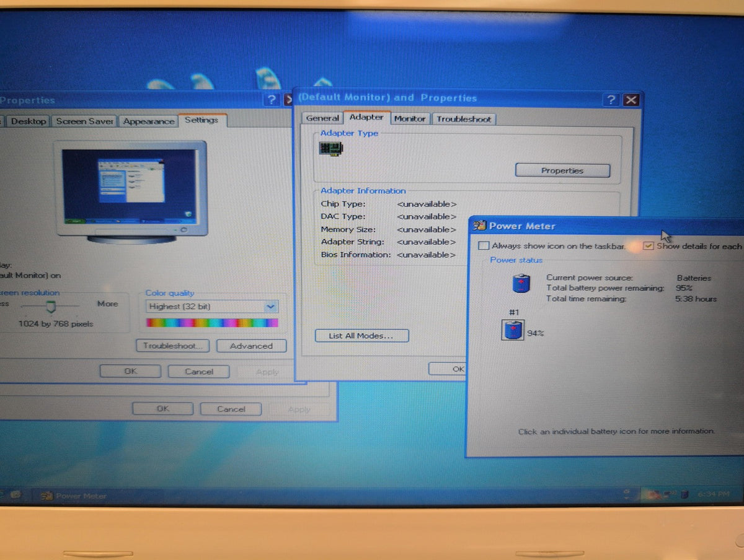744x560 pixels.
Task: Enable Always show icon on the taskbar
Action: click(x=484, y=246)
